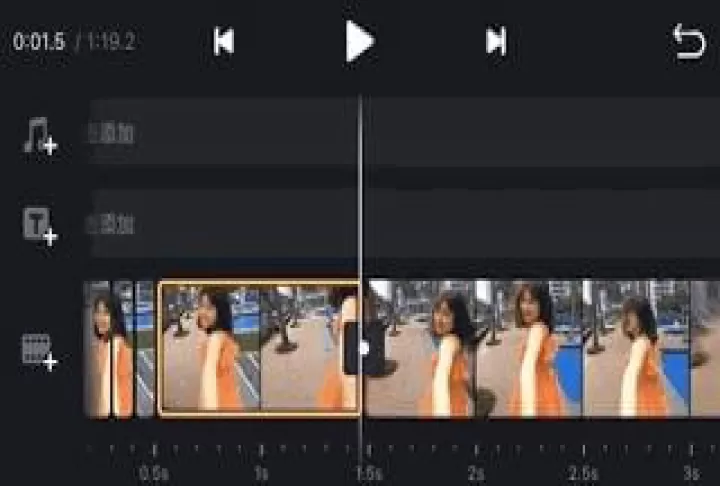Screen dimensions: 720x486
Task: Jump to the end with skip-forward icon
Action: click(x=495, y=42)
